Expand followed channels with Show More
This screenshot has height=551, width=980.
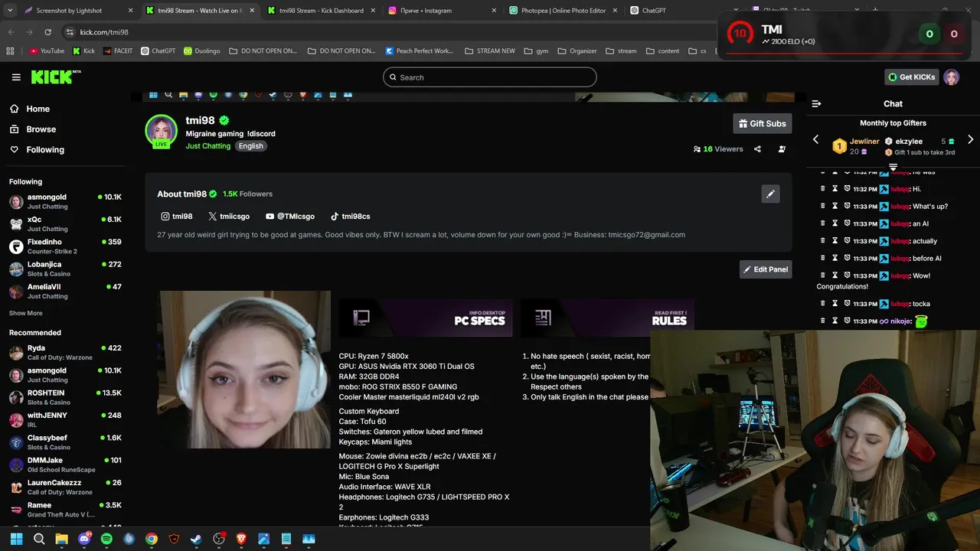click(x=26, y=313)
